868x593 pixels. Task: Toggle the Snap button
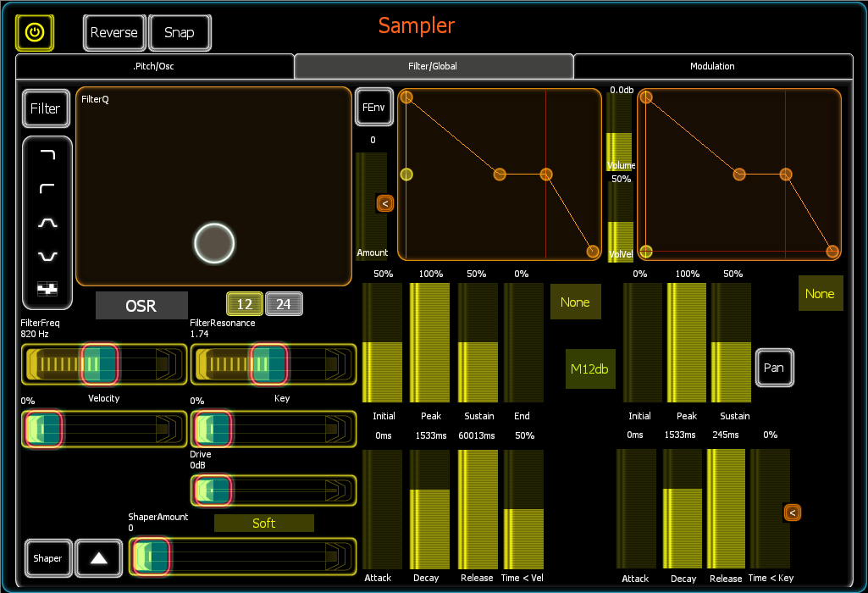[180, 33]
